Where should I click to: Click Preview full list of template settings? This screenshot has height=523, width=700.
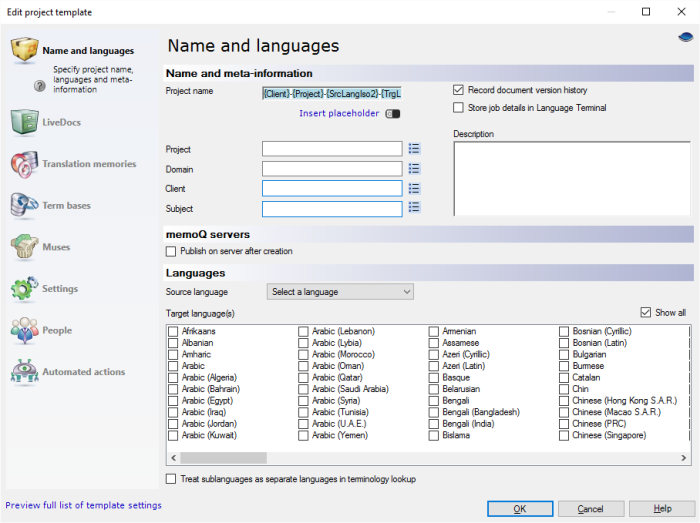click(x=83, y=506)
